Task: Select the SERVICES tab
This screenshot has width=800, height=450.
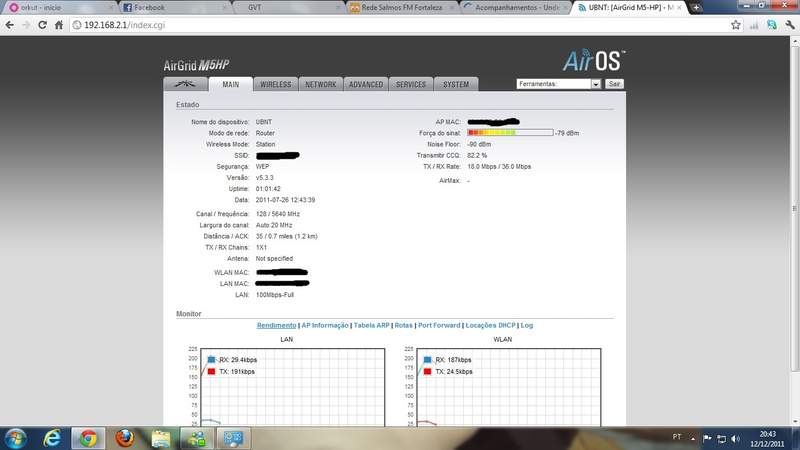Action: pos(411,84)
